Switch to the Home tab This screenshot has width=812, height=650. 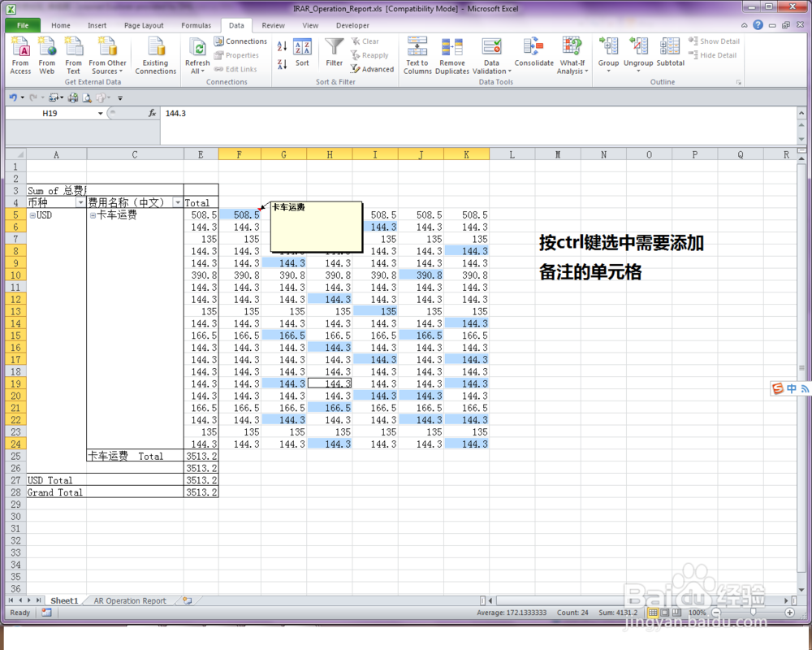(x=61, y=25)
